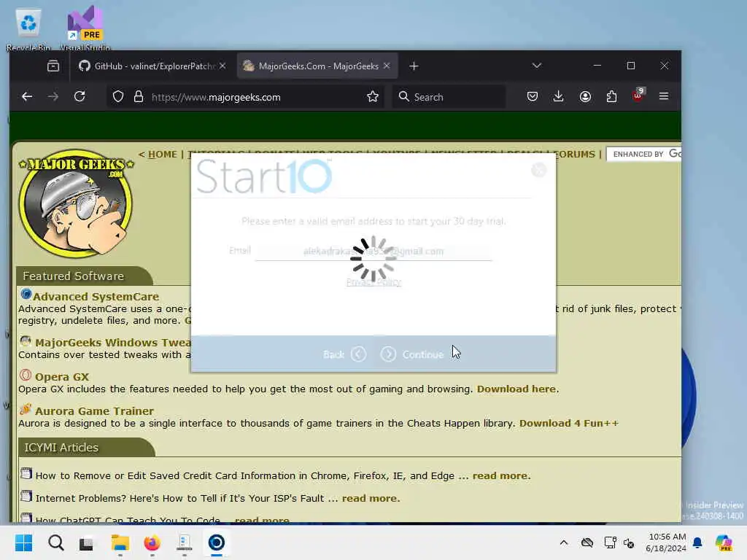Close the MajorGeeks.Com tab
The image size is (747, 560).
pos(387,66)
